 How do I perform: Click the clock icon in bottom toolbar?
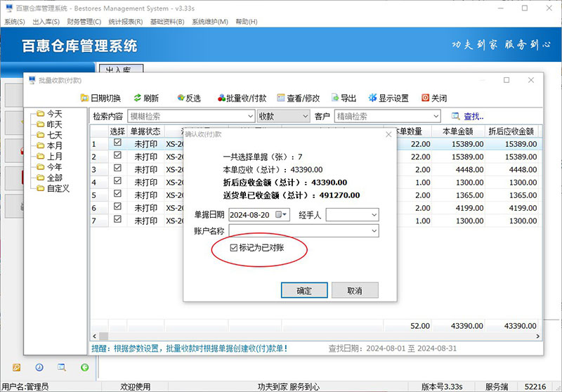pos(39,367)
